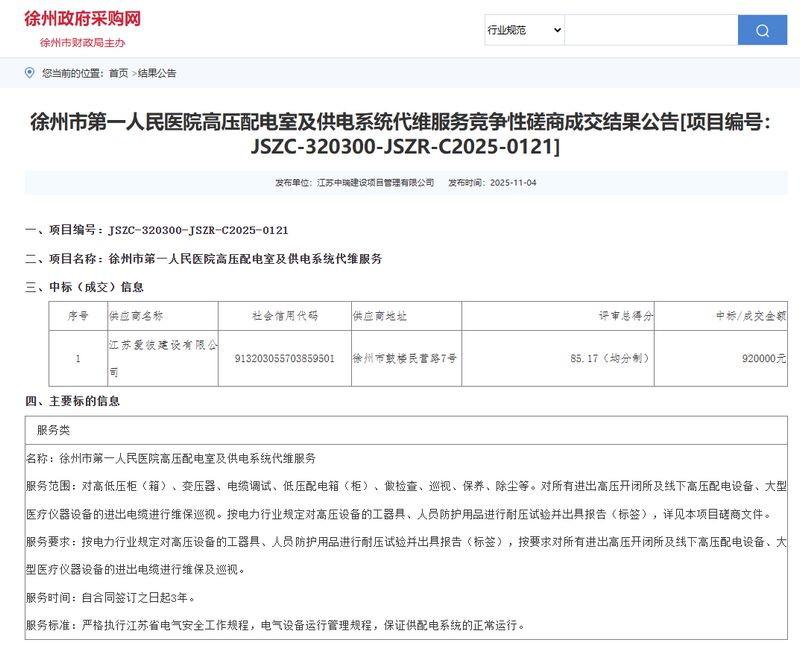
Task: Open the 结果公告 breadcrumb link
Action: pyautogui.click(x=157, y=73)
